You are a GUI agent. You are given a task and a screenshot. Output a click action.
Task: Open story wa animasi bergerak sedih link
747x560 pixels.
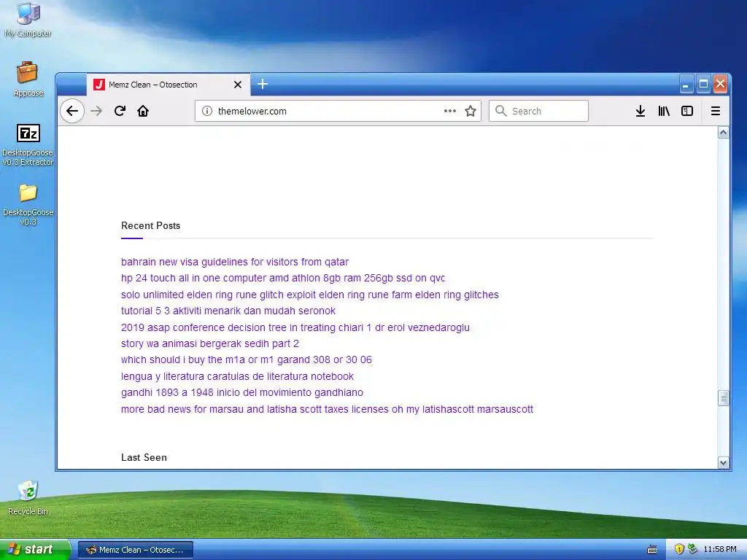coord(210,344)
